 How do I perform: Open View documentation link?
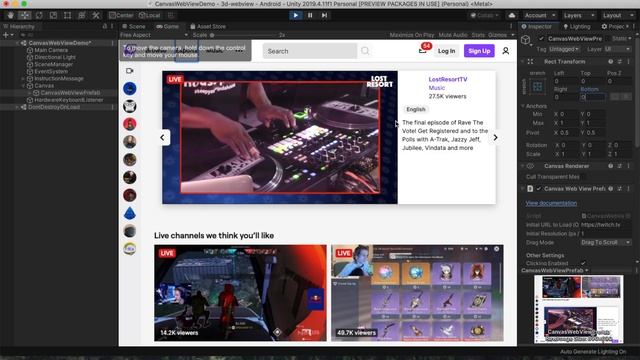click(x=551, y=203)
